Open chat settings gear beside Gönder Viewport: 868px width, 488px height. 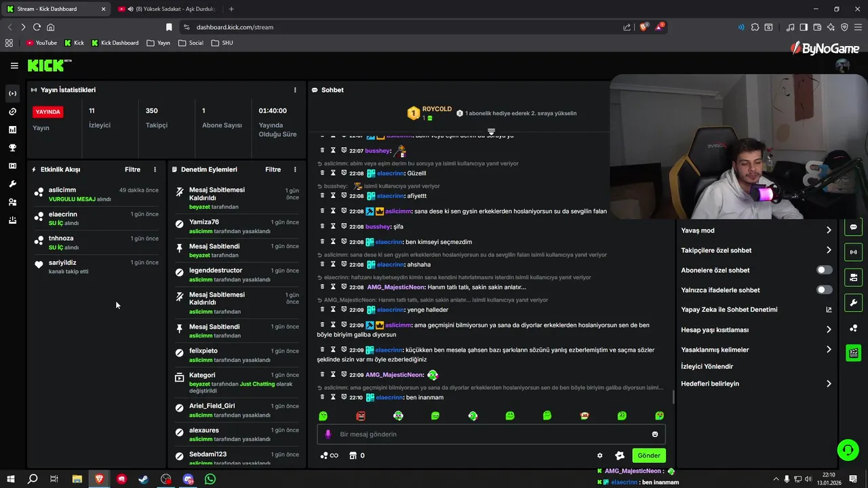pyautogui.click(x=599, y=455)
